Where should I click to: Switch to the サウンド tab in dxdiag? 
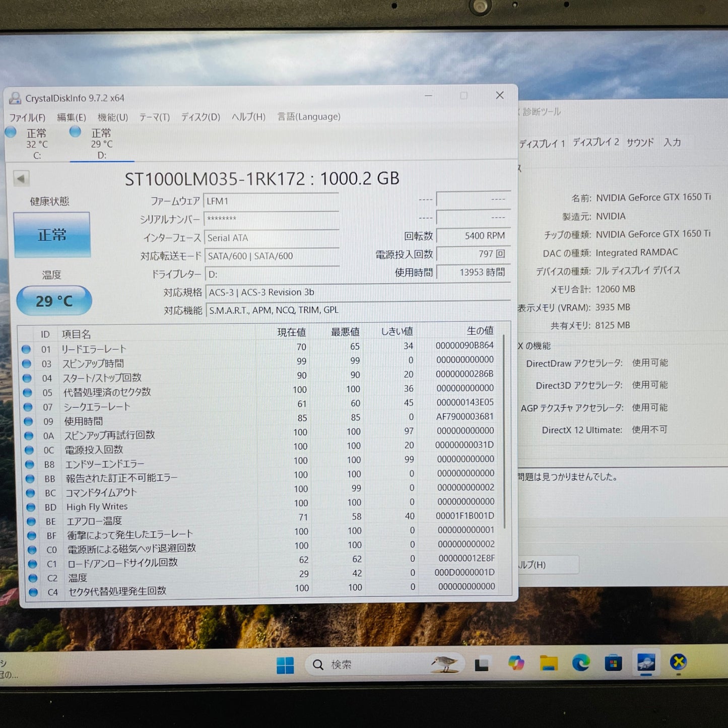click(639, 143)
